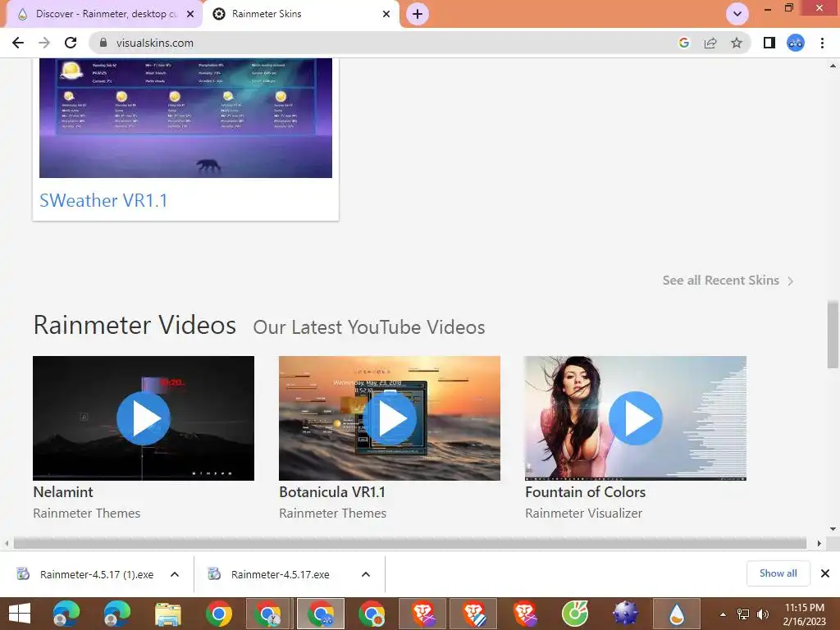Expand options for Rainmeter-4.5.17 (1).exe
840x630 pixels.
[175, 574]
